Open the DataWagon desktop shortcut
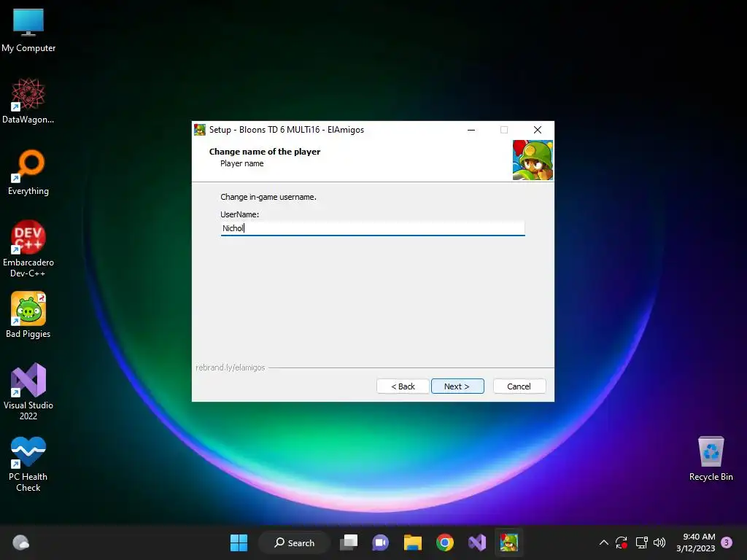Viewport: 747px width, 560px height. click(x=28, y=101)
